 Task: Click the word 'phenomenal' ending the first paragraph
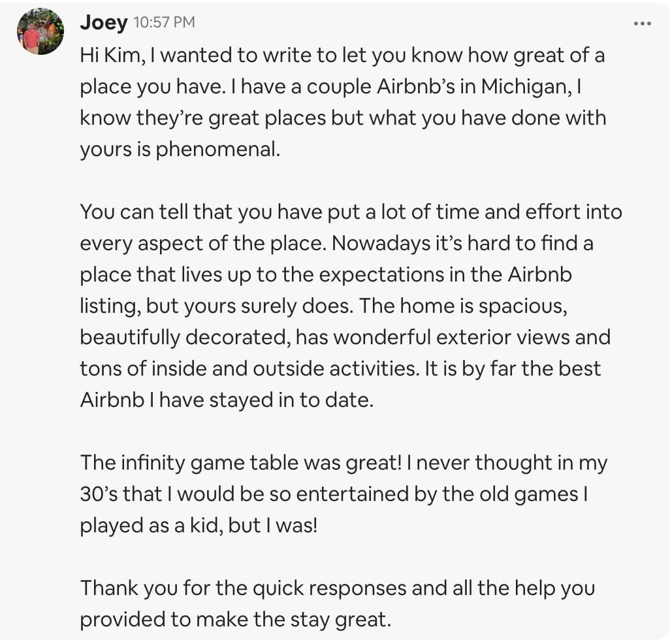click(217, 150)
